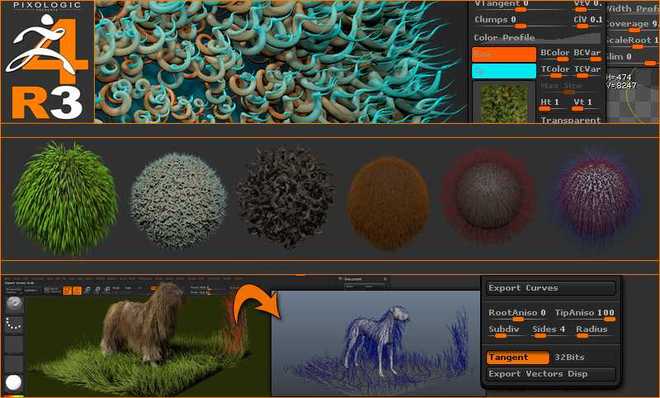Pick the cyan Tip color swatch
Screen dimensions: 660x398
pyautogui.click(x=504, y=71)
